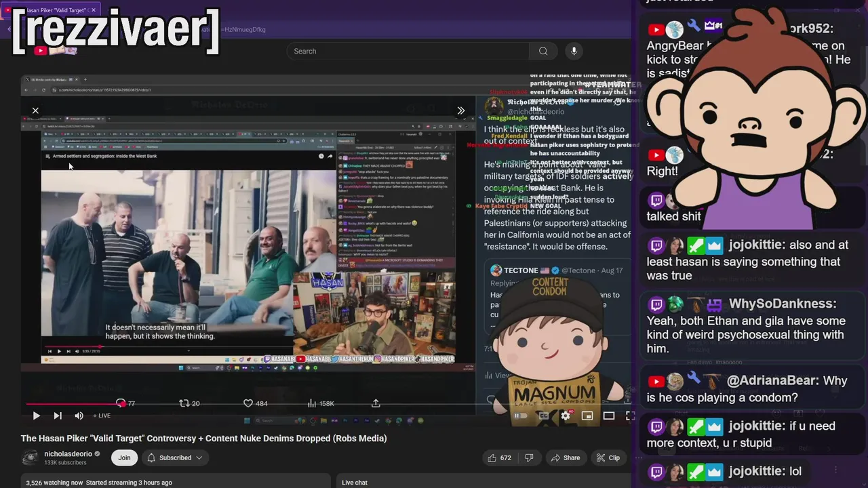The image size is (868, 488).
Task: Click tweet repost icon showing 20
Action: 189,403
